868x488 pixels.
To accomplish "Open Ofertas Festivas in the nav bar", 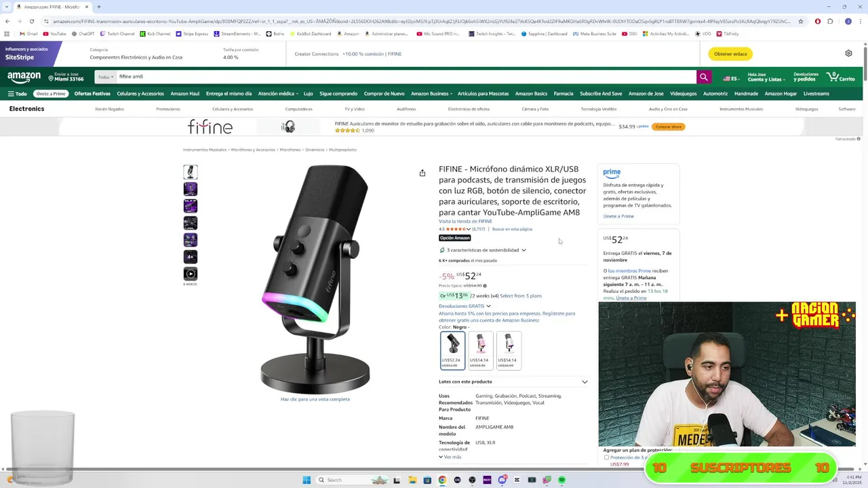I will point(92,94).
